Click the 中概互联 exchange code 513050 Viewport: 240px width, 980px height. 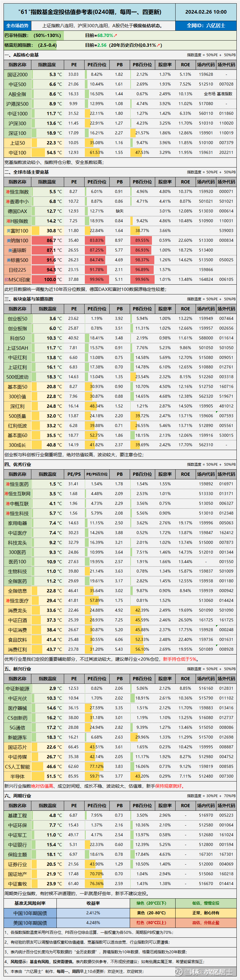pyautogui.click(x=206, y=504)
